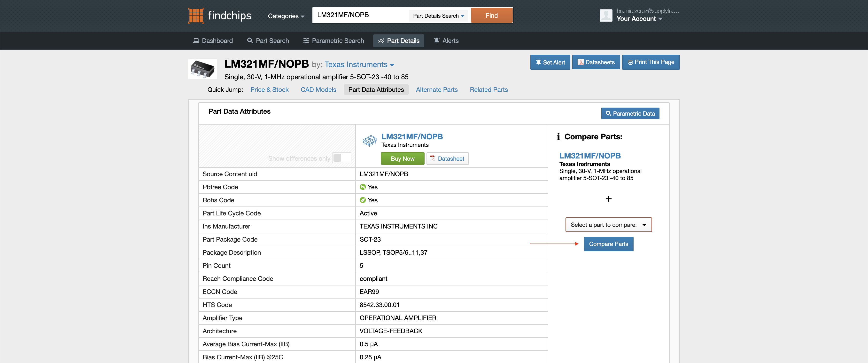Click the Set Alert button
Image resolution: width=868 pixels, height=363 pixels.
[550, 62]
